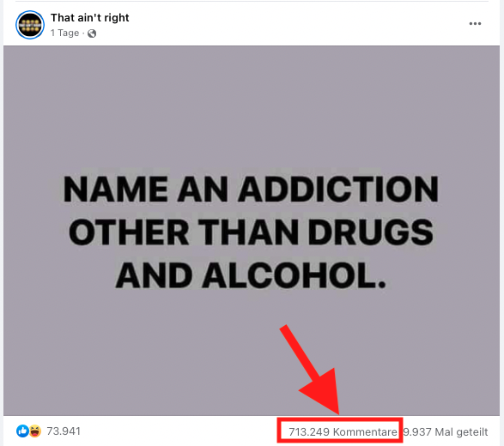Click the word ADDICTION in the image
This screenshot has height=446, width=504.
click(x=337, y=190)
